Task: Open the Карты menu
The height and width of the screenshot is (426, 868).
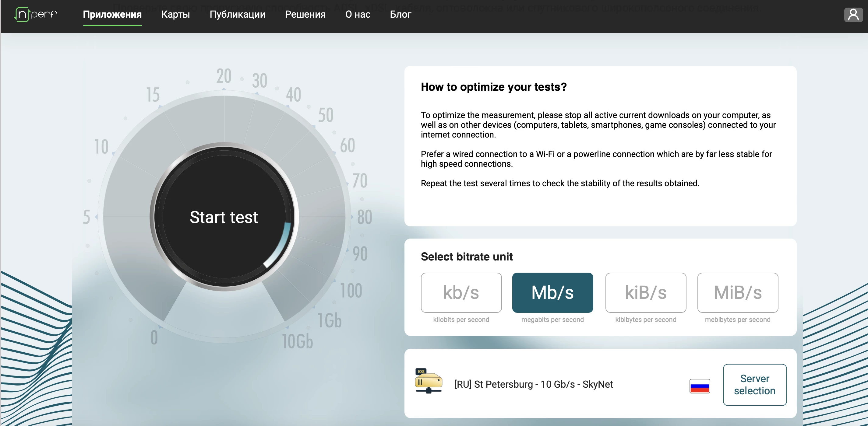Action: pyautogui.click(x=175, y=14)
